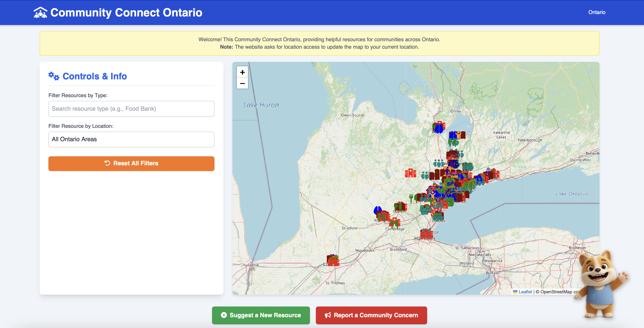Click the isolated red hospital marker west of Toronto
This screenshot has width=644, height=328.
coord(410,173)
